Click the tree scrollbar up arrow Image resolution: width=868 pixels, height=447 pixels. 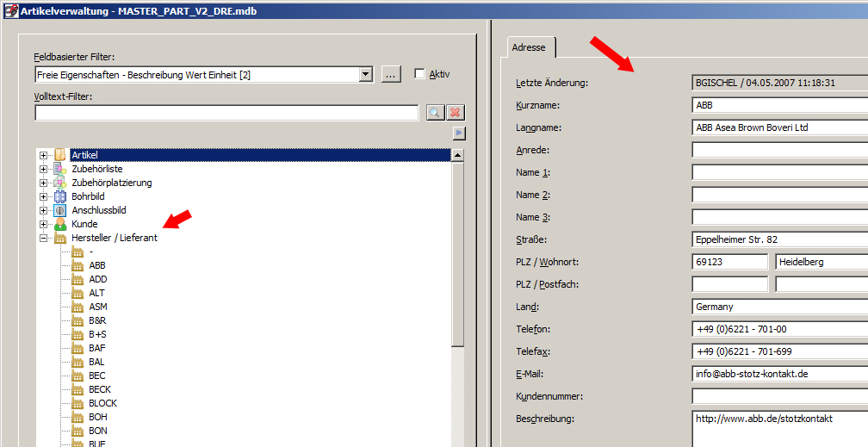pyautogui.click(x=458, y=156)
